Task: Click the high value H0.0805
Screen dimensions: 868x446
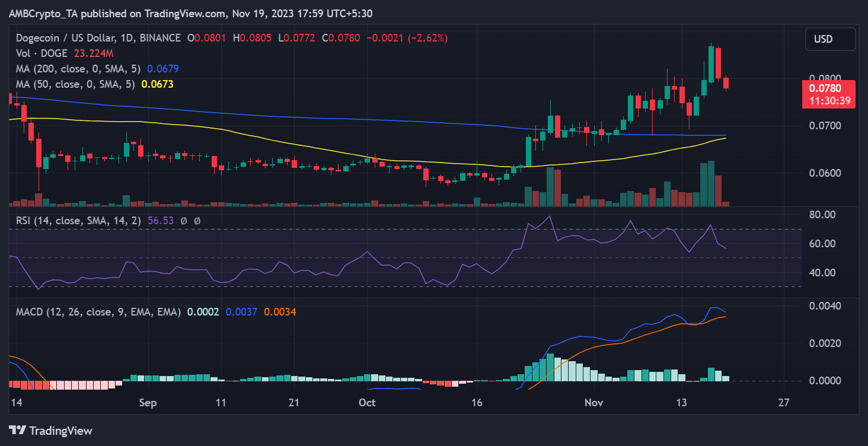Action: [252, 38]
